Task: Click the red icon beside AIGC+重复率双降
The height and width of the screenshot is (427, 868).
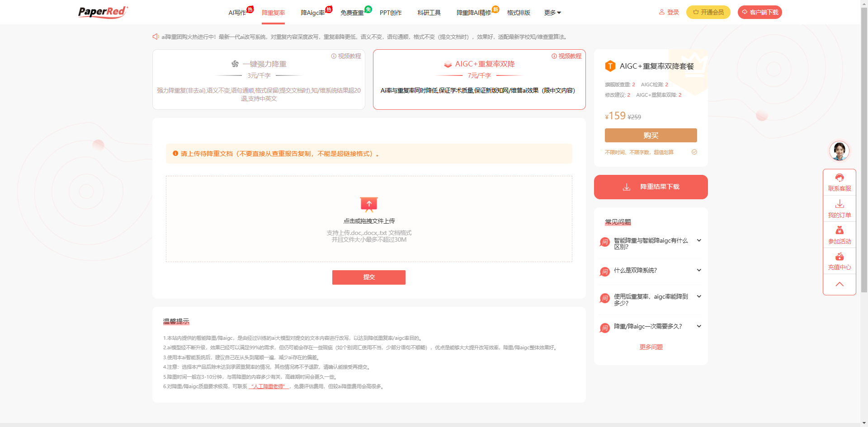Action: (448, 64)
